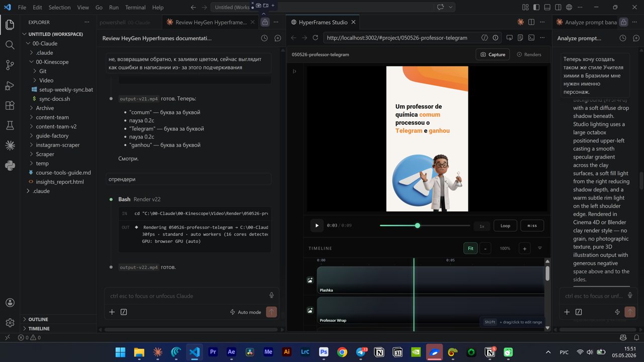Viewport: 644px width, 362px height.
Task: Toggle m:ss time format button
Action: (x=532, y=226)
